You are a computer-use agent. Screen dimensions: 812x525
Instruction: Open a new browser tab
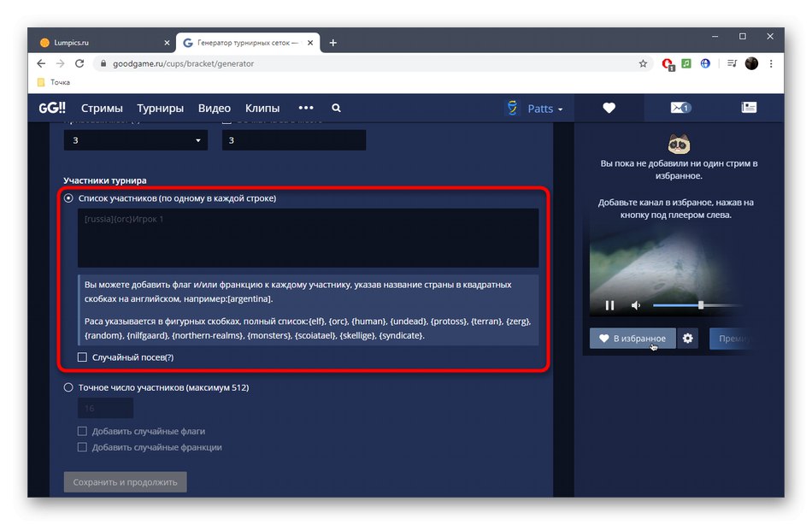point(333,43)
